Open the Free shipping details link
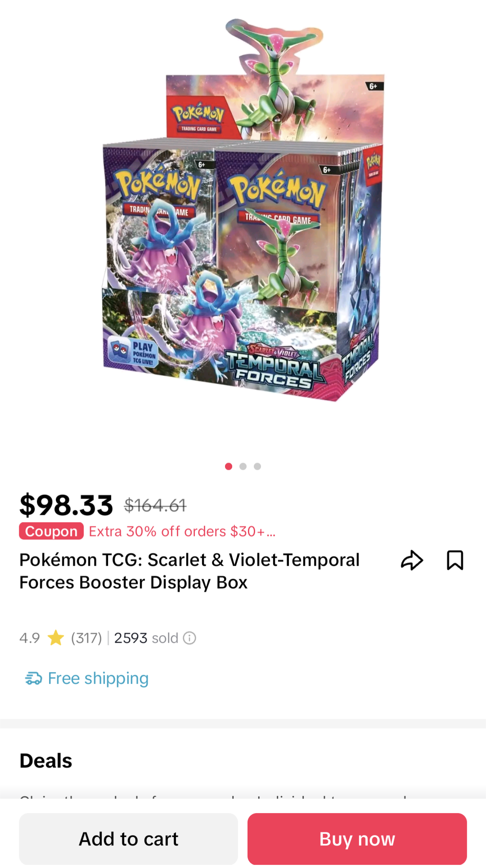This screenshot has height=868, width=486. point(98,678)
